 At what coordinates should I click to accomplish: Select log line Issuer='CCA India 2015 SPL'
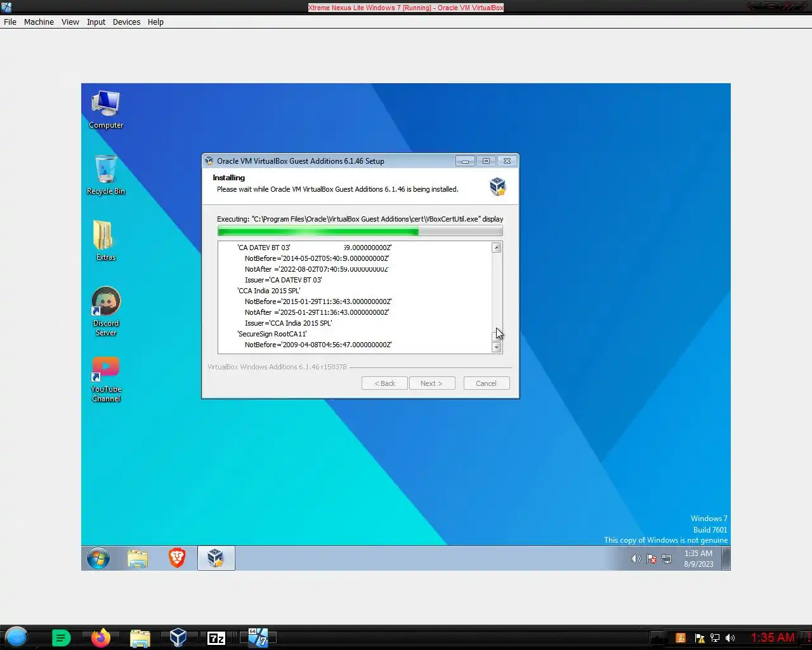[x=289, y=323]
